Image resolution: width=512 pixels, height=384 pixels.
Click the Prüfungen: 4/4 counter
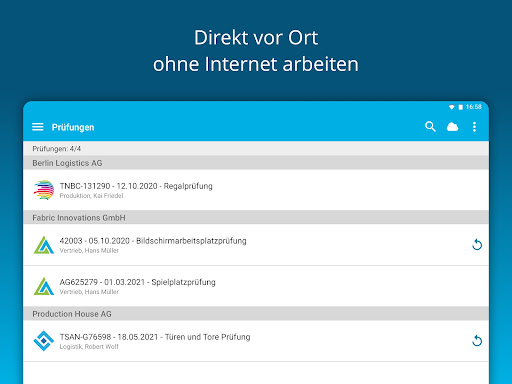(56, 149)
